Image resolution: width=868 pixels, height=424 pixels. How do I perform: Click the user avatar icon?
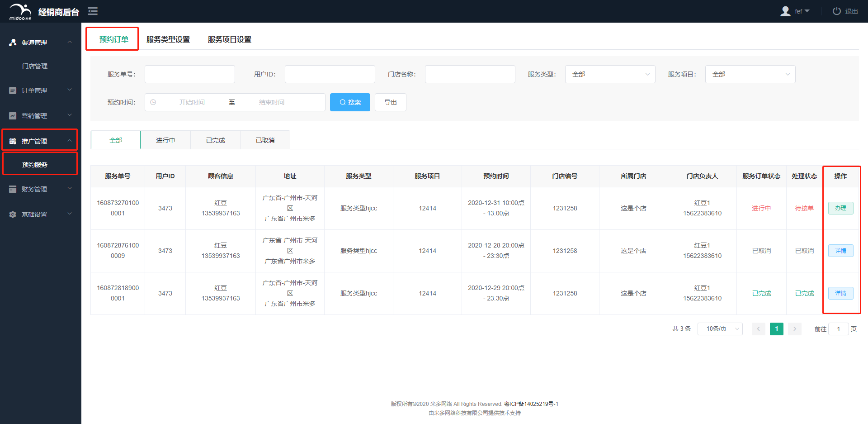pyautogui.click(x=785, y=11)
